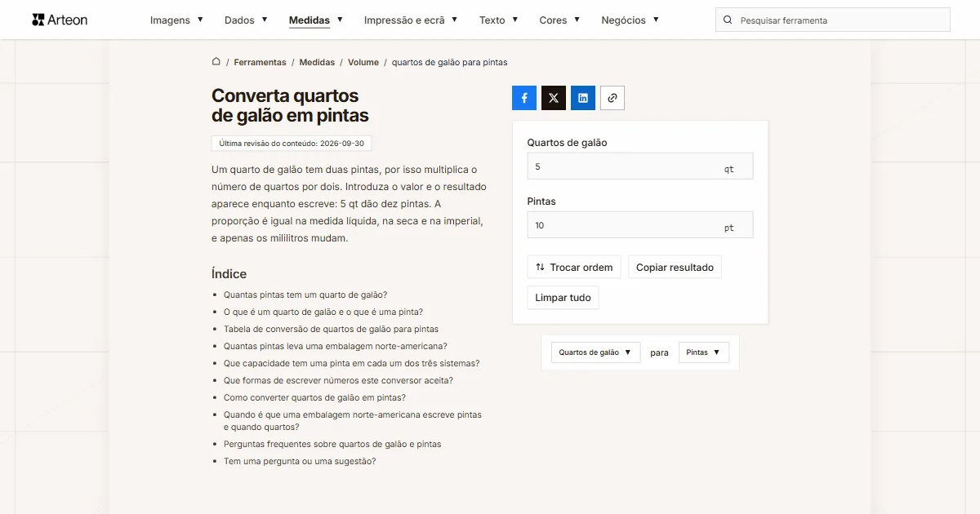
Task: Copy the page link icon
Action: tap(612, 98)
